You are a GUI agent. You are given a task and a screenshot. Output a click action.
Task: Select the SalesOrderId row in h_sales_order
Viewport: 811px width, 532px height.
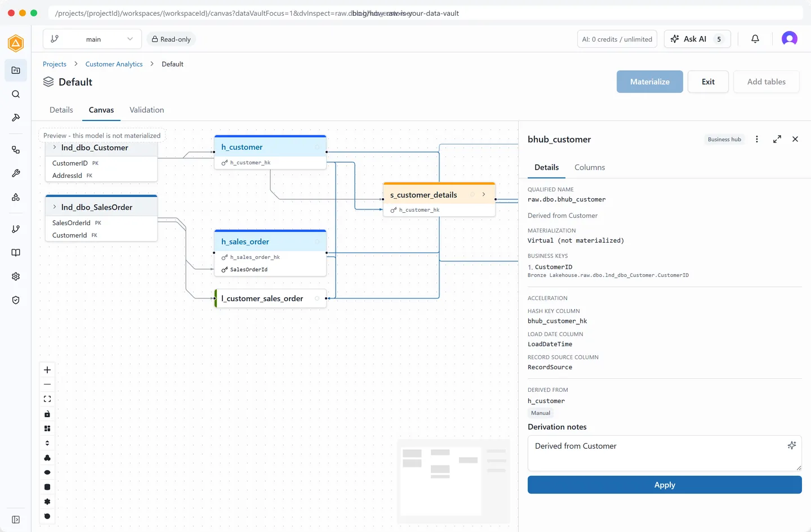coord(270,270)
